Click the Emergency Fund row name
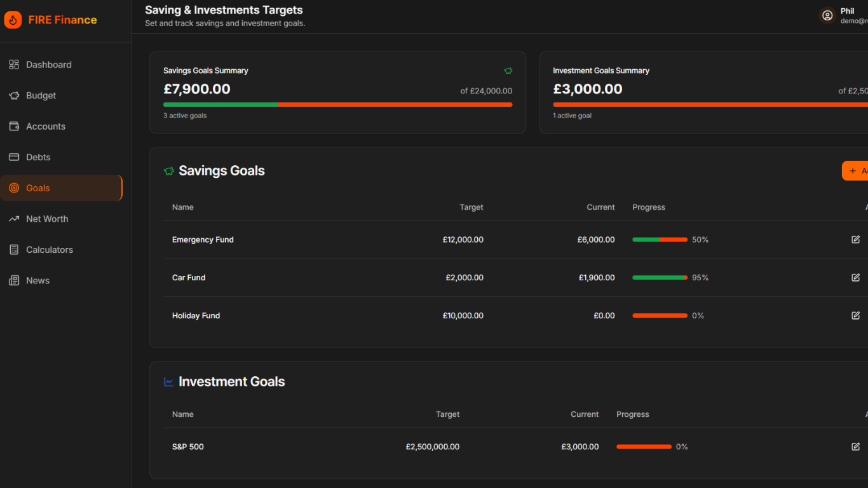Image resolution: width=868 pixels, height=488 pixels. (x=203, y=240)
